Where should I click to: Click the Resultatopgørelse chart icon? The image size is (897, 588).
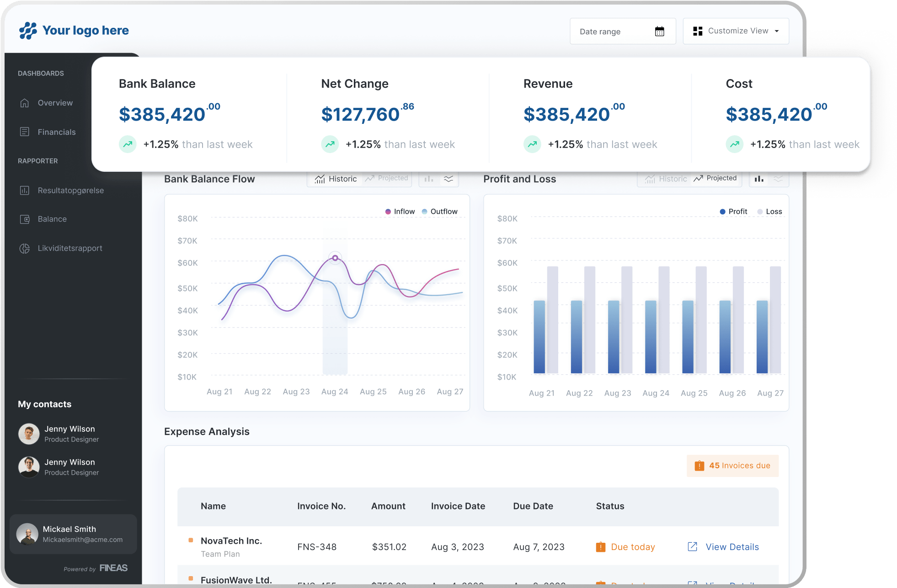tap(25, 191)
